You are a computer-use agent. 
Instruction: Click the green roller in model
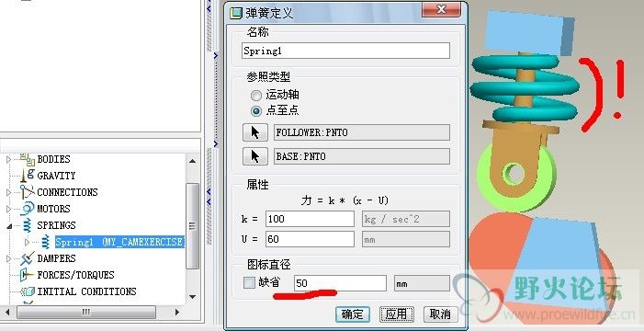[x=516, y=176]
